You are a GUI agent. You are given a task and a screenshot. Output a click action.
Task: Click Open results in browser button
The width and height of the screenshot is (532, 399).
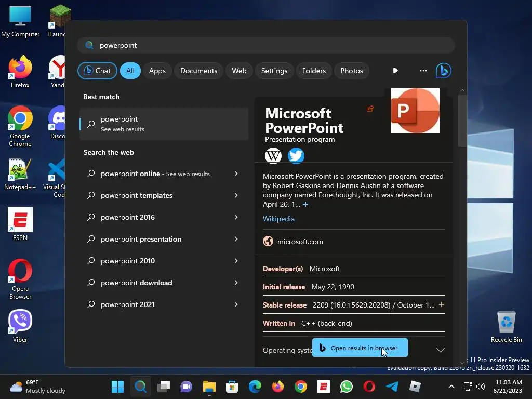click(360, 348)
